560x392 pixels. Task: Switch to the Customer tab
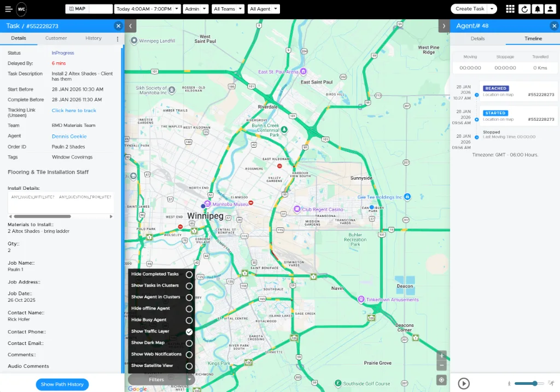(x=56, y=38)
